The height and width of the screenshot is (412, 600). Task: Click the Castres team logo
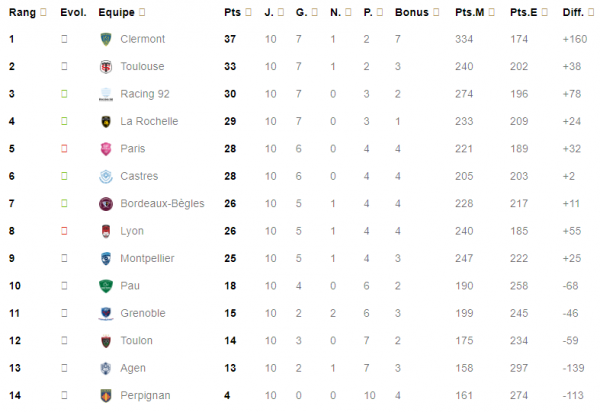106,176
